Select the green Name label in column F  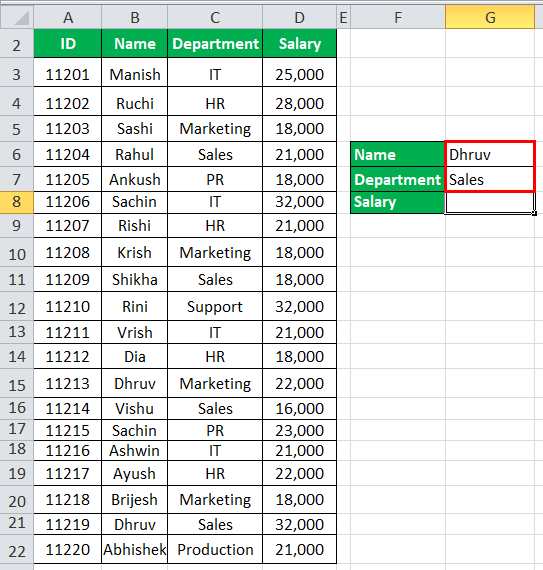(x=398, y=154)
